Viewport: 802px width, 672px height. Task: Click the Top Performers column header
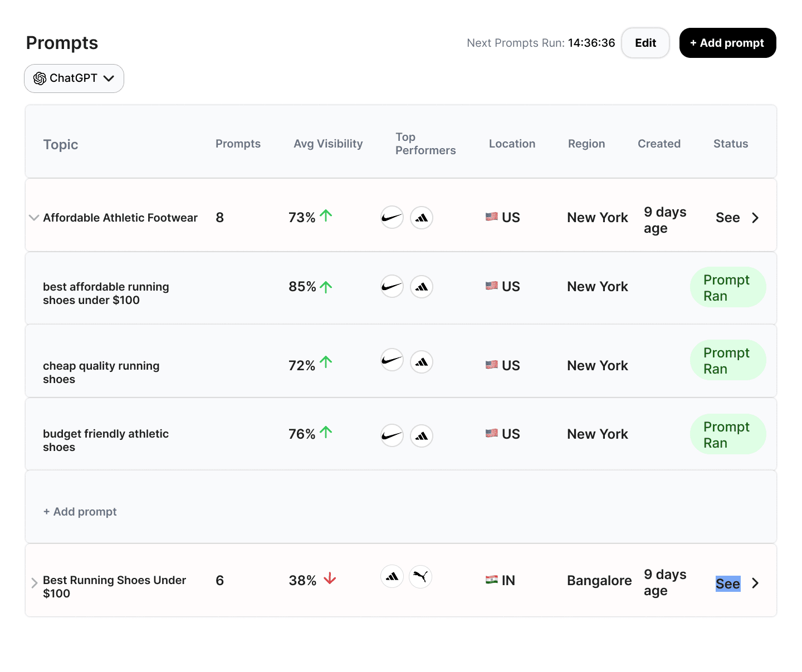(426, 144)
